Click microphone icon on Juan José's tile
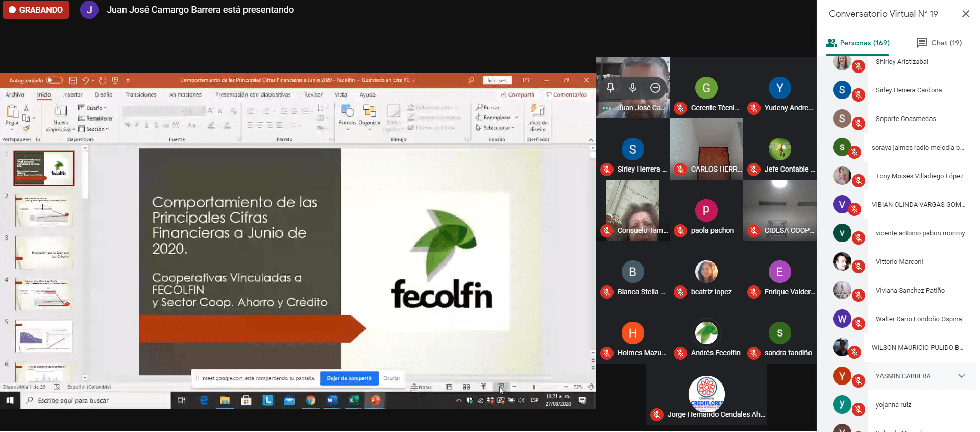Viewport: 980px width, 432px height. pyautogui.click(x=633, y=88)
